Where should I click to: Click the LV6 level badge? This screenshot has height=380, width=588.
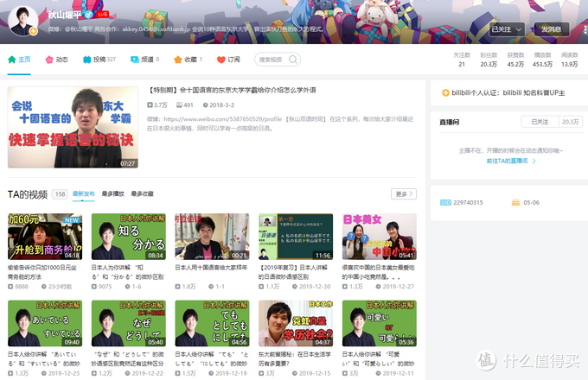pyautogui.click(x=103, y=14)
